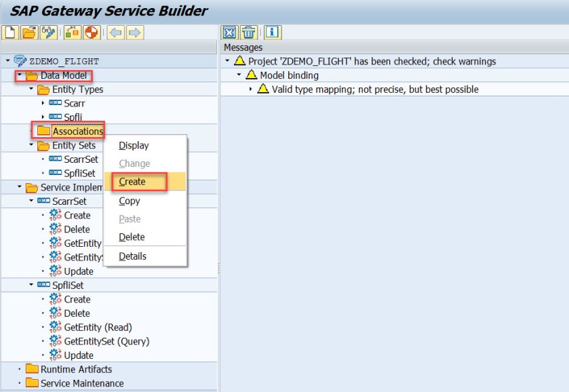Click the Spfli entity type icon
569x392 pixels.
coord(55,117)
